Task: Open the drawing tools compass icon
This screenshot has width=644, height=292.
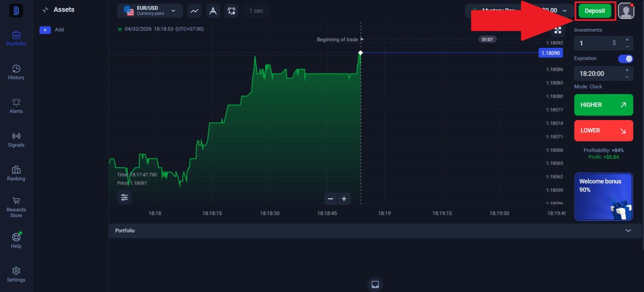Action: [213, 11]
